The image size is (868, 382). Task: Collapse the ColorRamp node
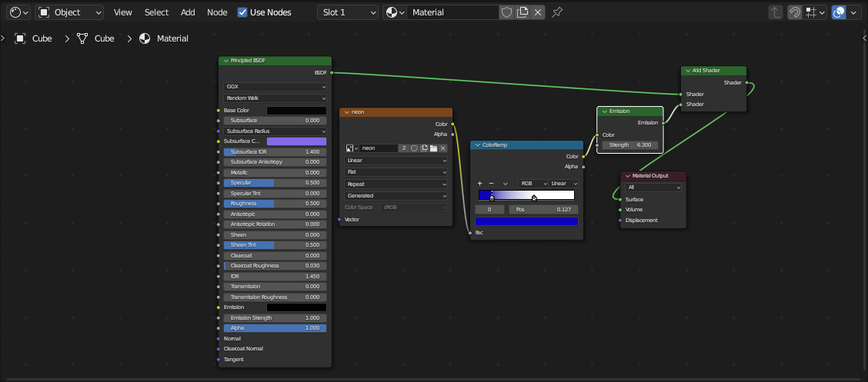point(477,144)
